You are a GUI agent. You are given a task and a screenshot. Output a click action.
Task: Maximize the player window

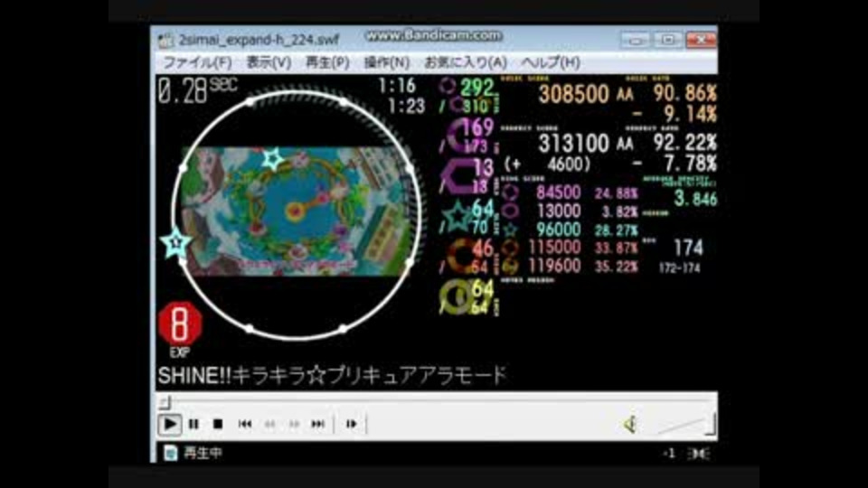[x=668, y=40]
